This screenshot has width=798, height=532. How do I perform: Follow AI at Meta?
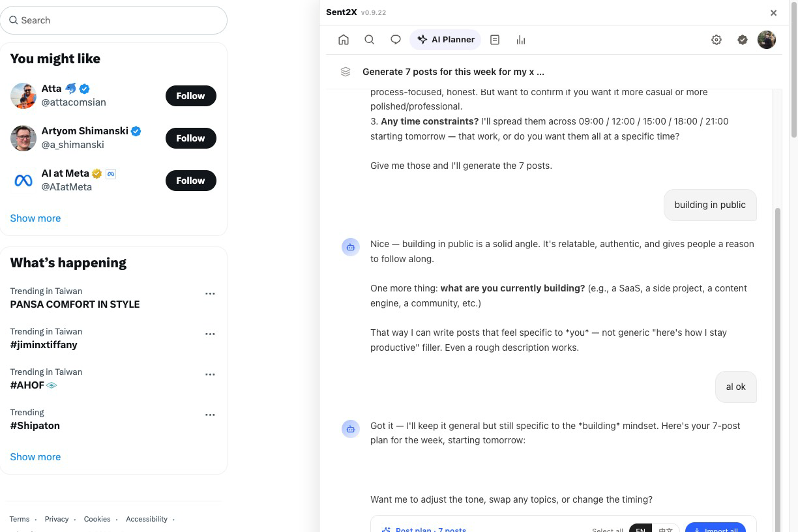pyautogui.click(x=190, y=181)
